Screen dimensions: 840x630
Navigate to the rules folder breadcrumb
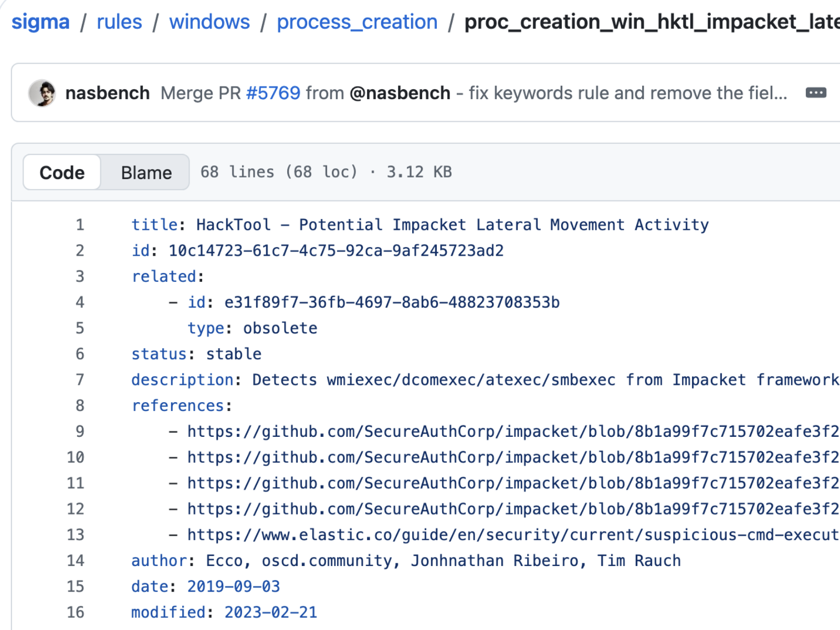pyautogui.click(x=119, y=22)
